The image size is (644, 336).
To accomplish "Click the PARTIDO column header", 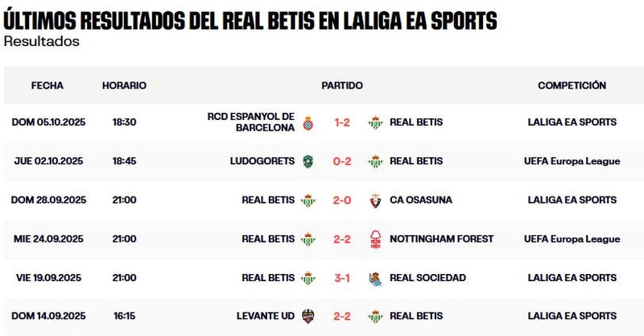I will pyautogui.click(x=341, y=85).
